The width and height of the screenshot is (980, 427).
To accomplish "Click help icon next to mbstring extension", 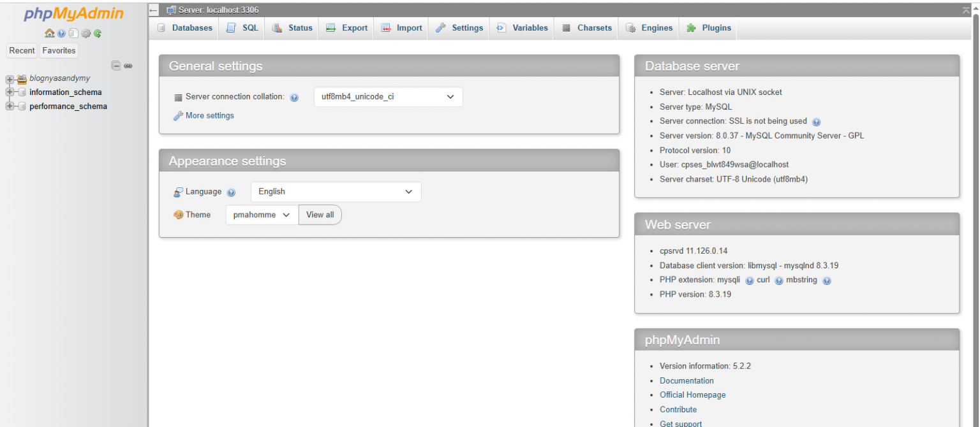I will [x=826, y=280].
